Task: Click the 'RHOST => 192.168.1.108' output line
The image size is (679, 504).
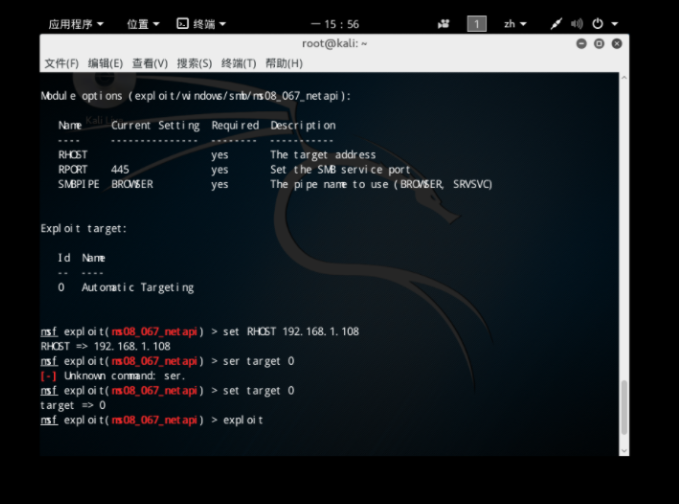Action: click(x=105, y=346)
